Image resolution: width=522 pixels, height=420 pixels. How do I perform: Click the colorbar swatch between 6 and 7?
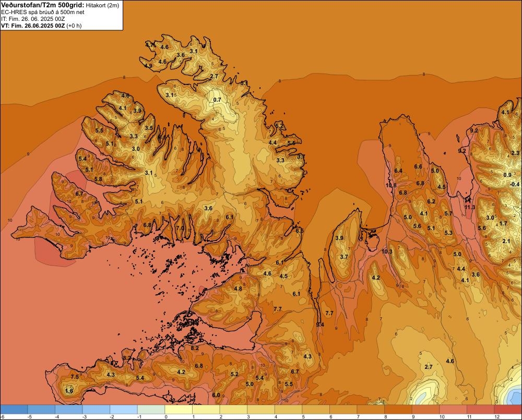pyautogui.click(x=343, y=410)
